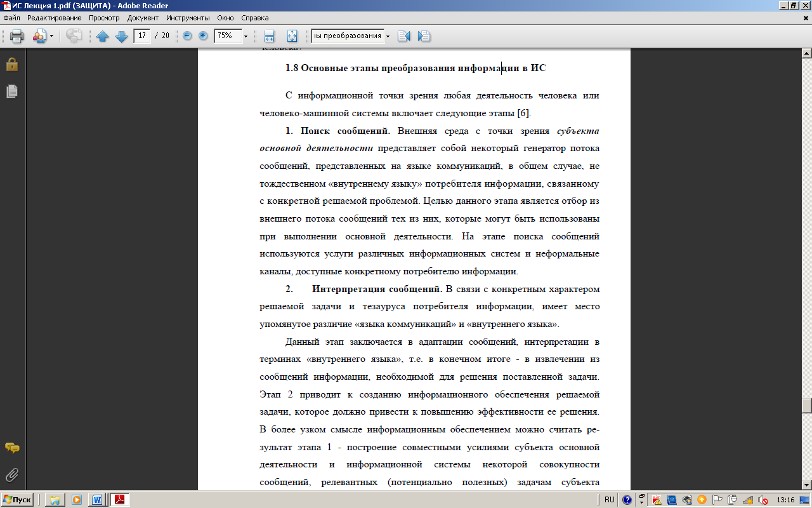
Task: Click the scrollbar up arrow
Action: tap(807, 52)
